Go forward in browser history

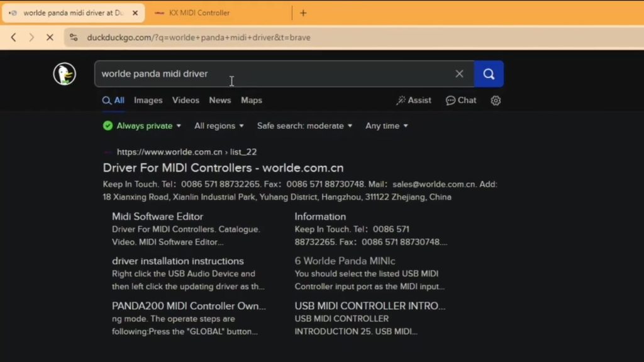click(x=31, y=37)
